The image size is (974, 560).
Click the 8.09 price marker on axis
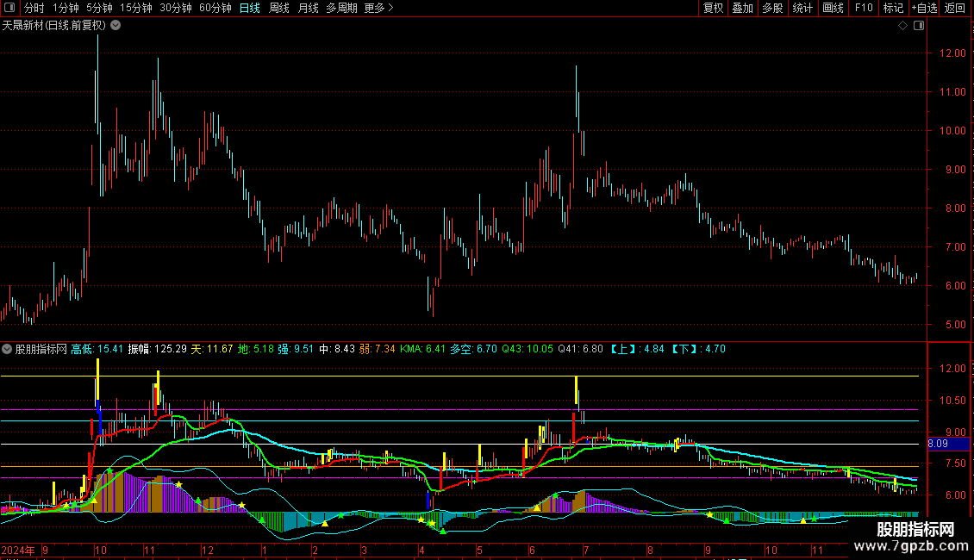tap(938, 445)
